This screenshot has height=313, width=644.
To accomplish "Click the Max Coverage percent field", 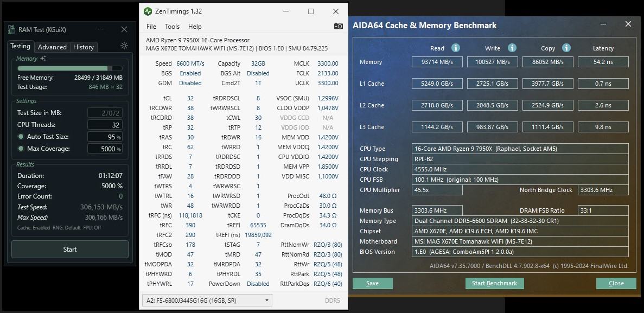I will pos(105,149).
